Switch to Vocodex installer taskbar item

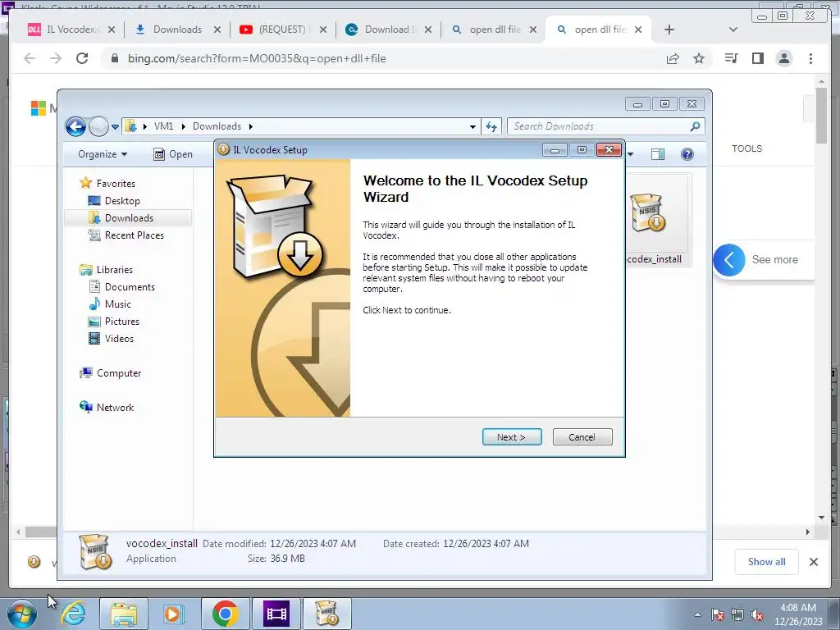tap(327, 614)
